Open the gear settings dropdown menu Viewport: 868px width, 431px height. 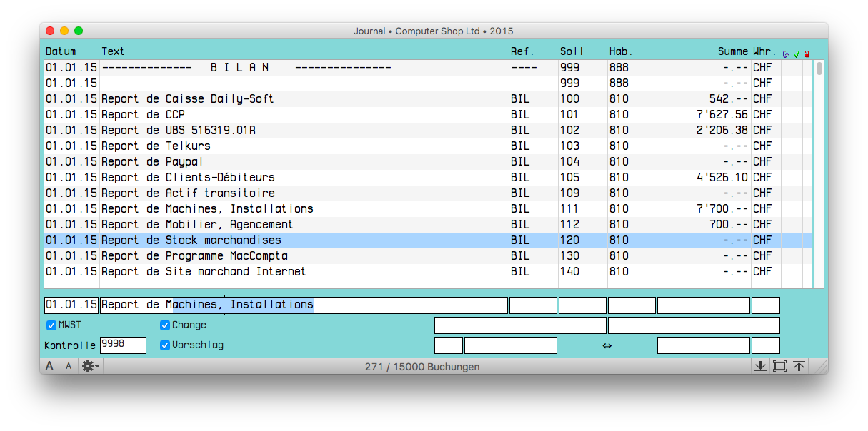pyautogui.click(x=91, y=366)
